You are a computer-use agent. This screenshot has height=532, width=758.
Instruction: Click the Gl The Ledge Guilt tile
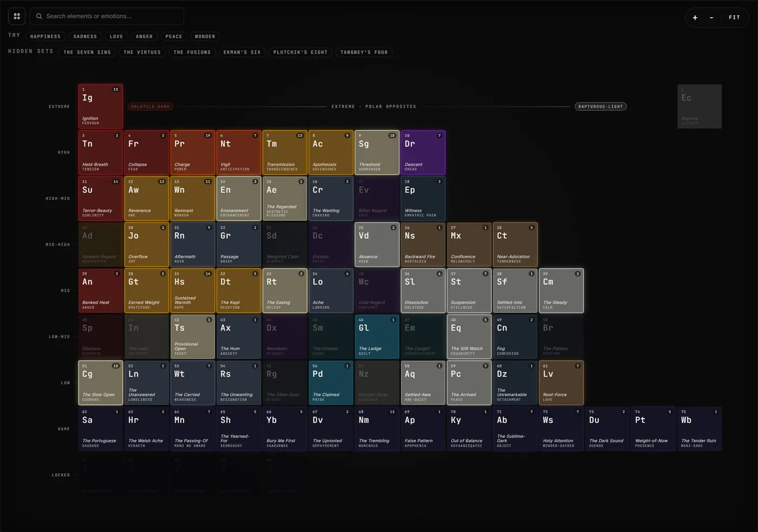point(377,336)
